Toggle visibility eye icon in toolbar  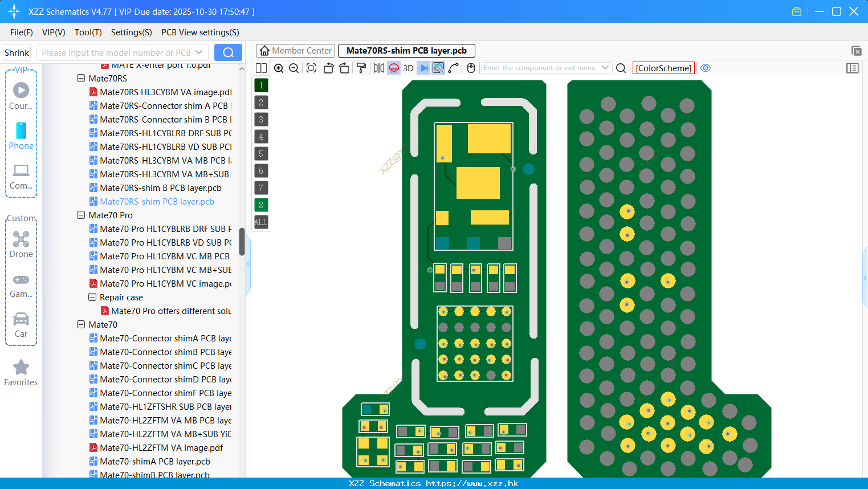tap(706, 68)
